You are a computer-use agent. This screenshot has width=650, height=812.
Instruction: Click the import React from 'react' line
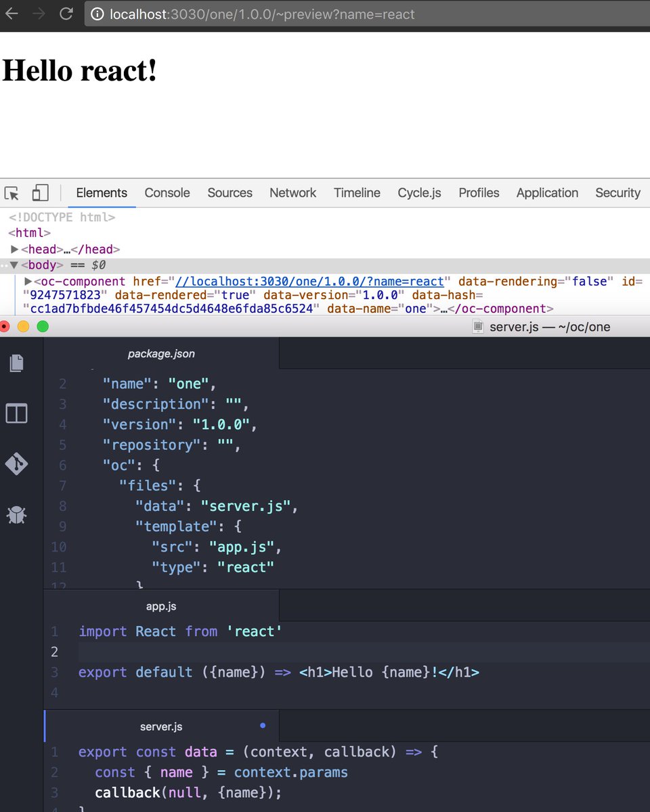tap(180, 631)
